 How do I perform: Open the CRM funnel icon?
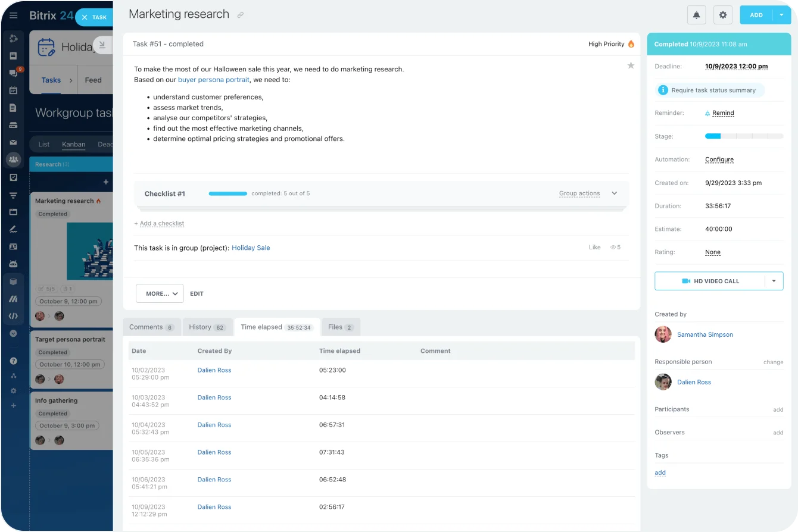pos(13,194)
